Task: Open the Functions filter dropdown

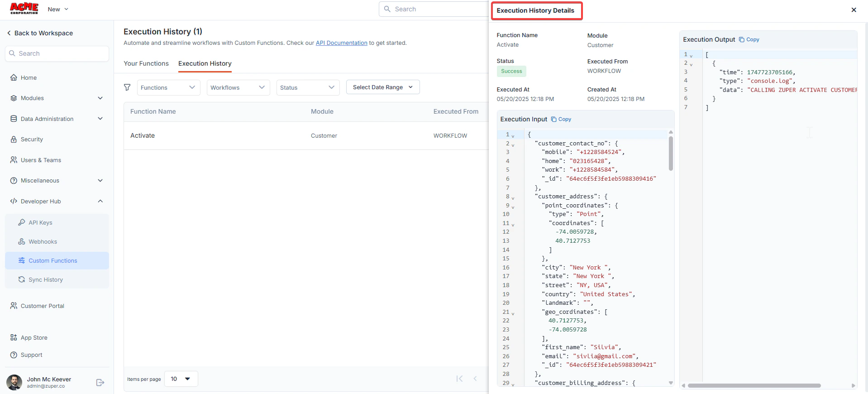Action: tap(168, 87)
